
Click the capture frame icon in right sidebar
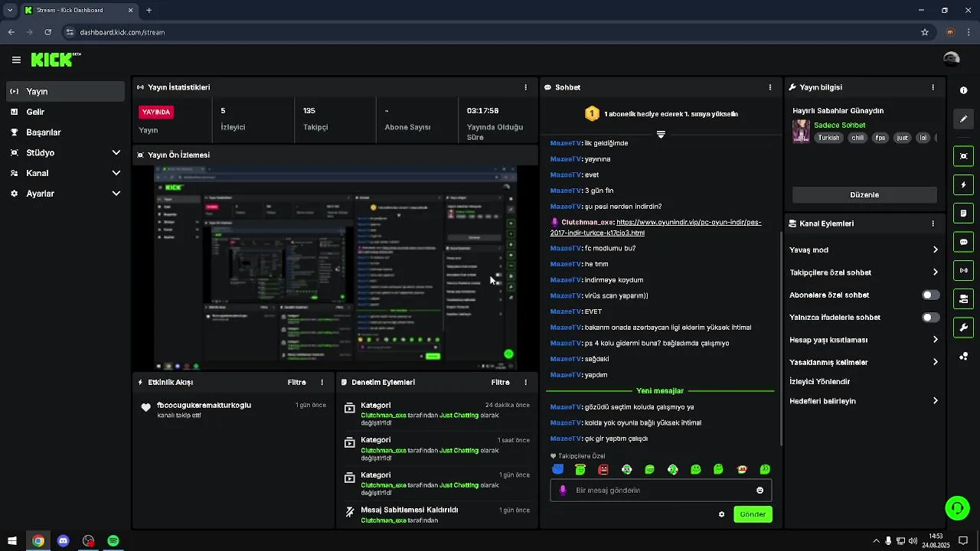(963, 156)
